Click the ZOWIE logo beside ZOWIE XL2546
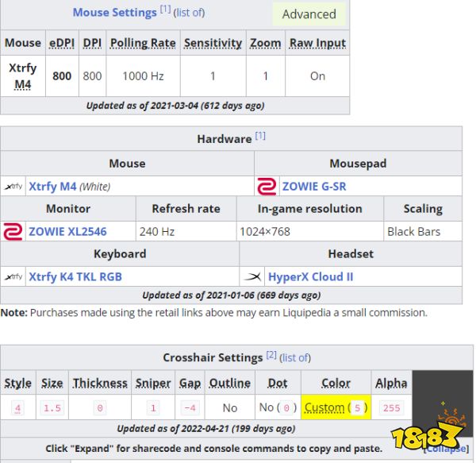The height and width of the screenshot is (463, 476). (x=13, y=232)
